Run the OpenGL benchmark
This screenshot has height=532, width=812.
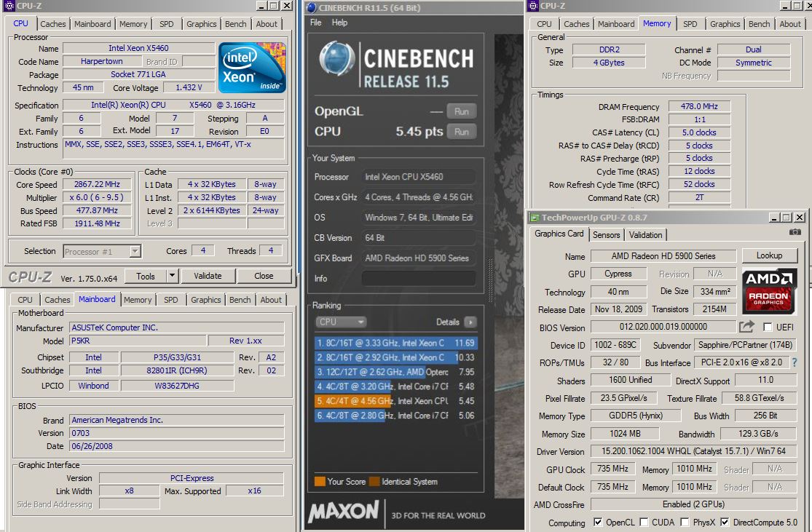[x=461, y=111]
